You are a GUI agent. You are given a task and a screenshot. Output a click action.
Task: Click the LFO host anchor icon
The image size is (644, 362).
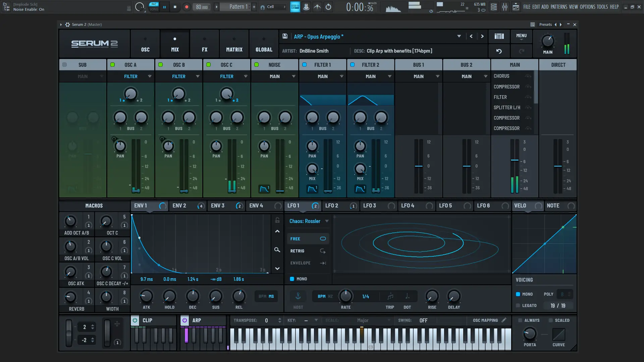298,296
